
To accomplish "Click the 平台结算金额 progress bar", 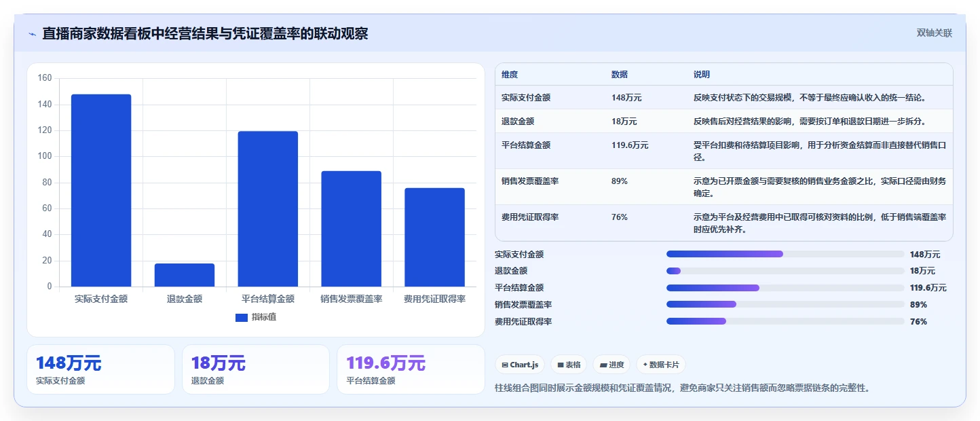I will point(785,288).
